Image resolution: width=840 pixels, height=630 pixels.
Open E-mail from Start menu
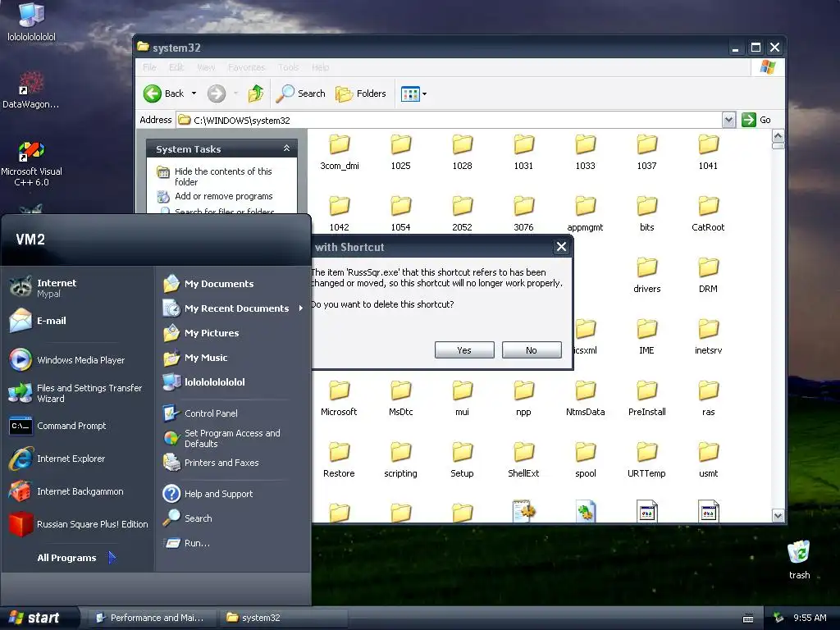[78, 321]
